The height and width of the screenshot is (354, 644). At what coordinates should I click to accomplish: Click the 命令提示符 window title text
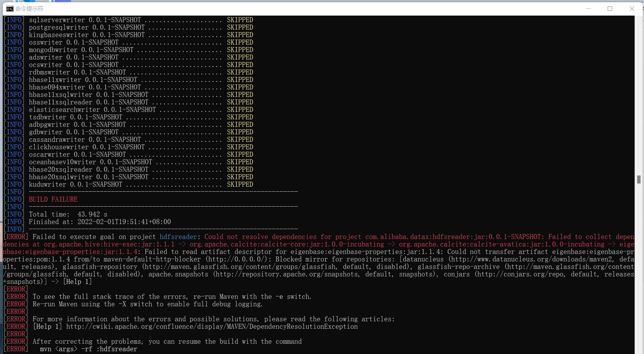(29, 8)
